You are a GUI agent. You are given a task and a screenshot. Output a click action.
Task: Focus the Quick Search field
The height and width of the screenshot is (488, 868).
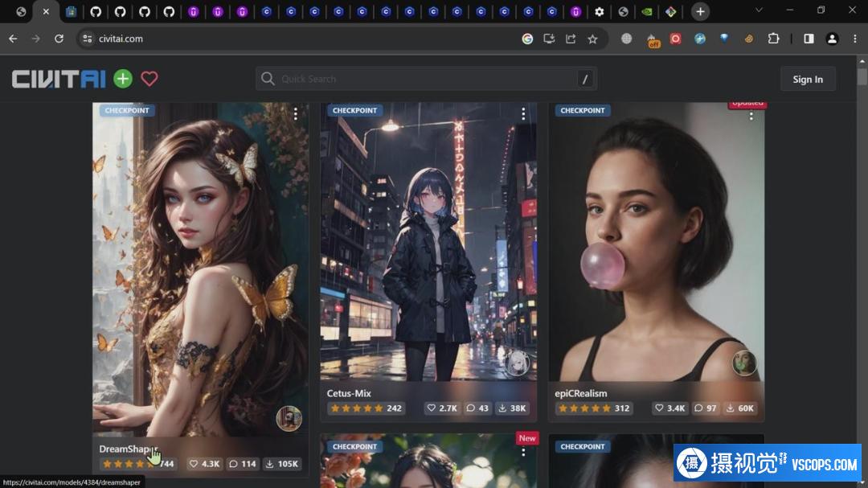pos(426,79)
